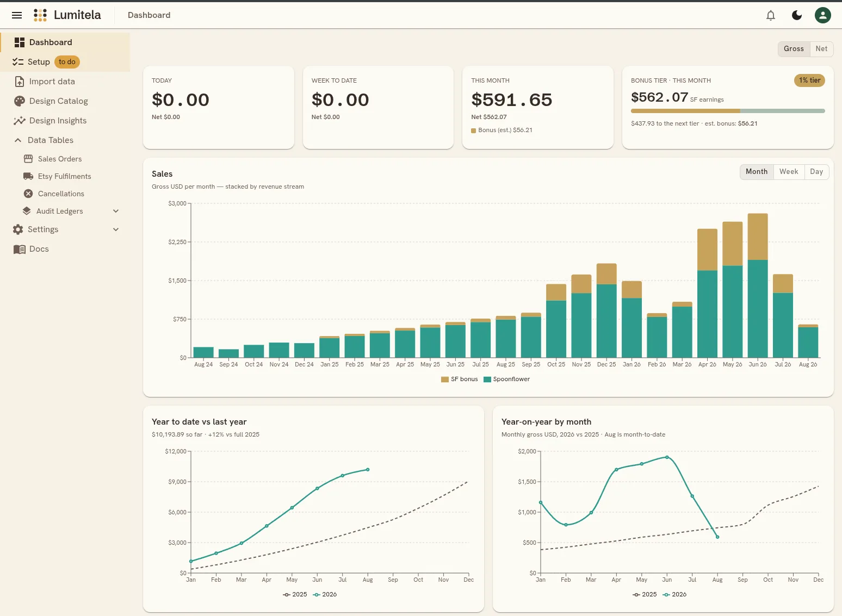
Task: Click the Cancellations X-circle icon
Action: 28,194
